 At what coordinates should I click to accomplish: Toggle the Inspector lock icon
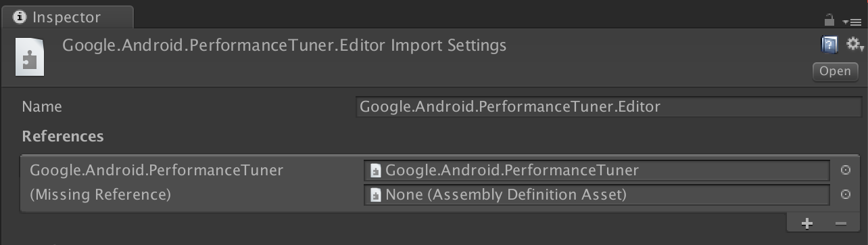[x=829, y=21]
